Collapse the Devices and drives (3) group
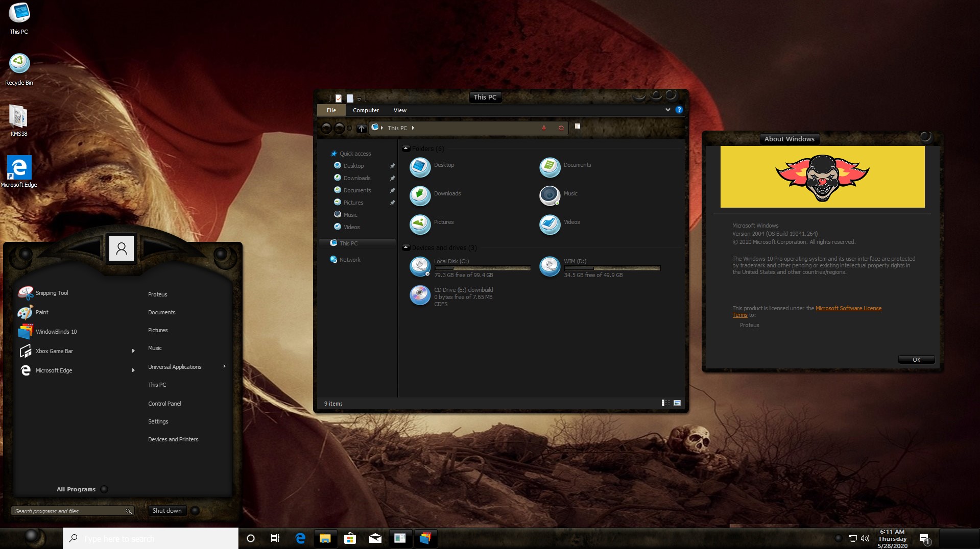The width and height of the screenshot is (980, 549). 407,247
